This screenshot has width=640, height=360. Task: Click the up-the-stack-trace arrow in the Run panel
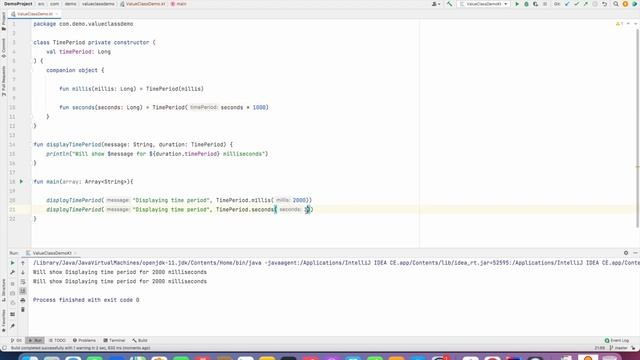[23, 263]
